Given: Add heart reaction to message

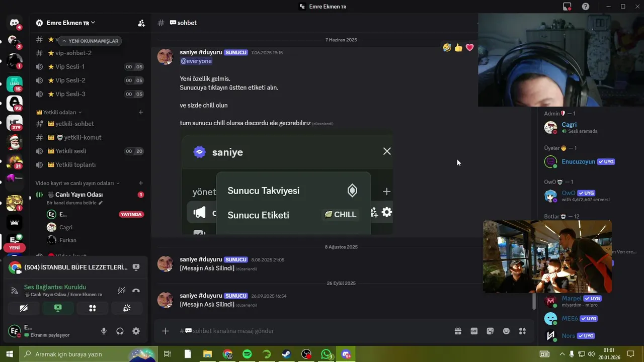Looking at the screenshot, I should (x=470, y=47).
